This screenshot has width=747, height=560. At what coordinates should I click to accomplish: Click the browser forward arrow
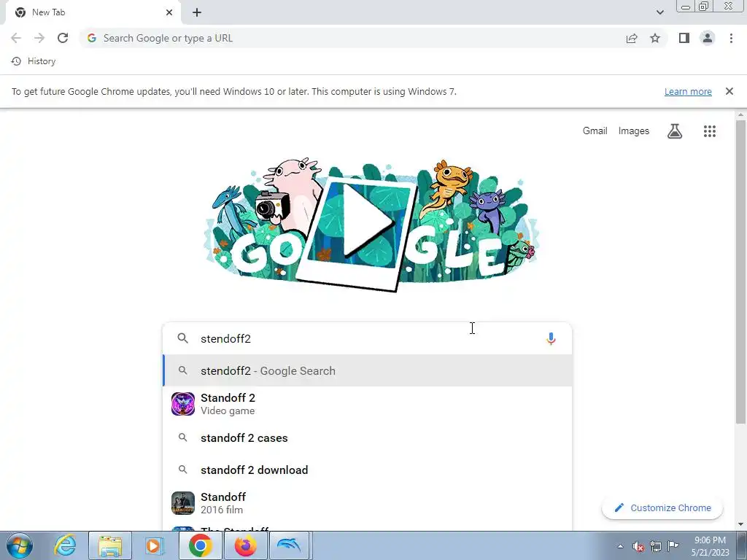[39, 38]
